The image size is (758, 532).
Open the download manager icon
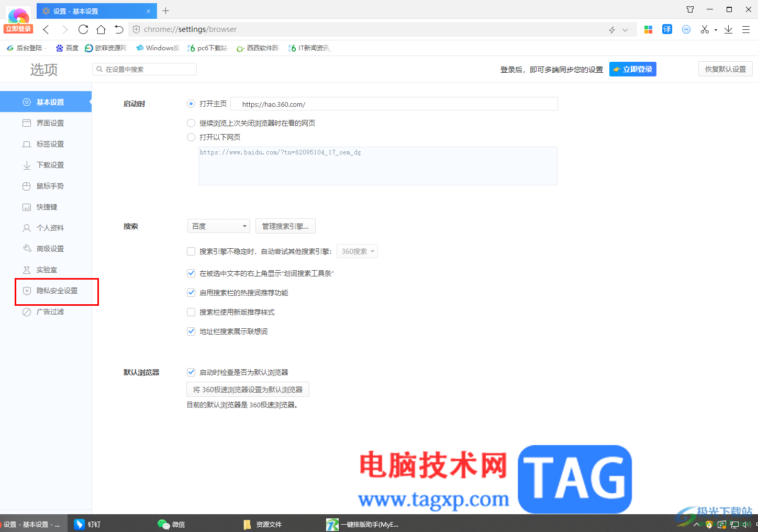pos(728,29)
